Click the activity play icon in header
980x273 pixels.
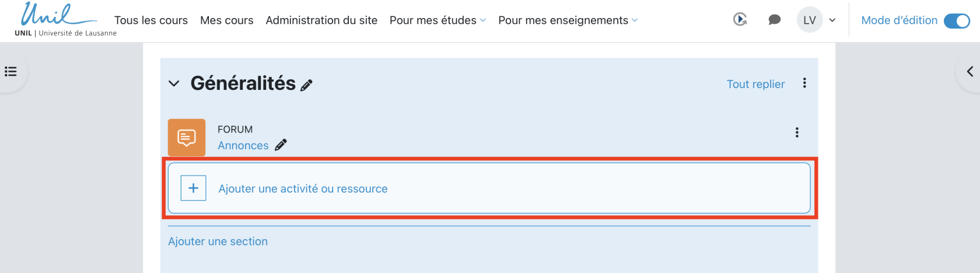tap(740, 20)
